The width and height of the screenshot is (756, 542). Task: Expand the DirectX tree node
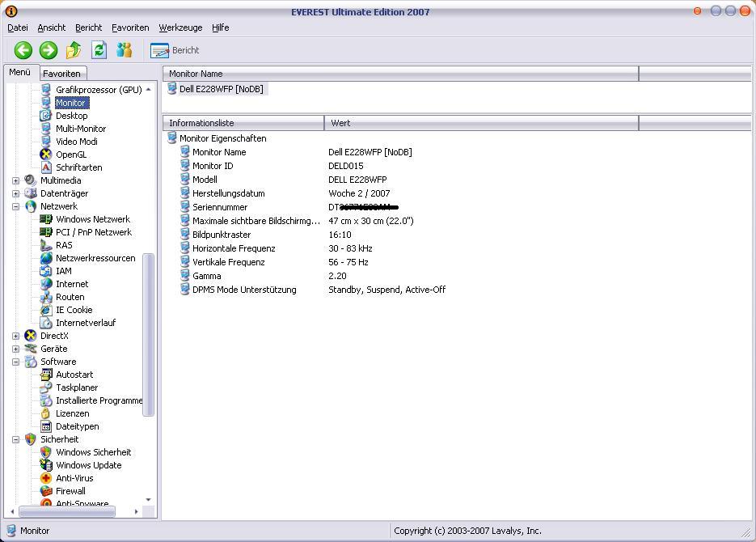click(x=15, y=336)
